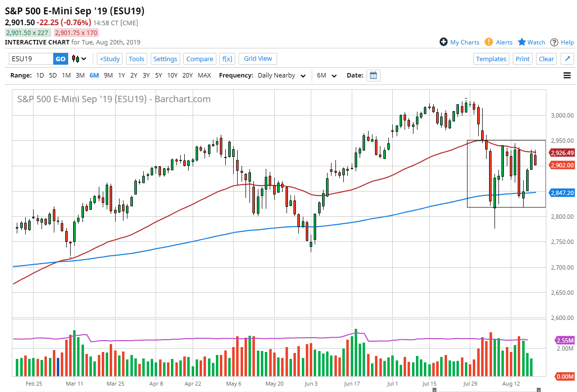Image resolution: width=577 pixels, height=392 pixels.
Task: Click the Templates button
Action: click(491, 59)
